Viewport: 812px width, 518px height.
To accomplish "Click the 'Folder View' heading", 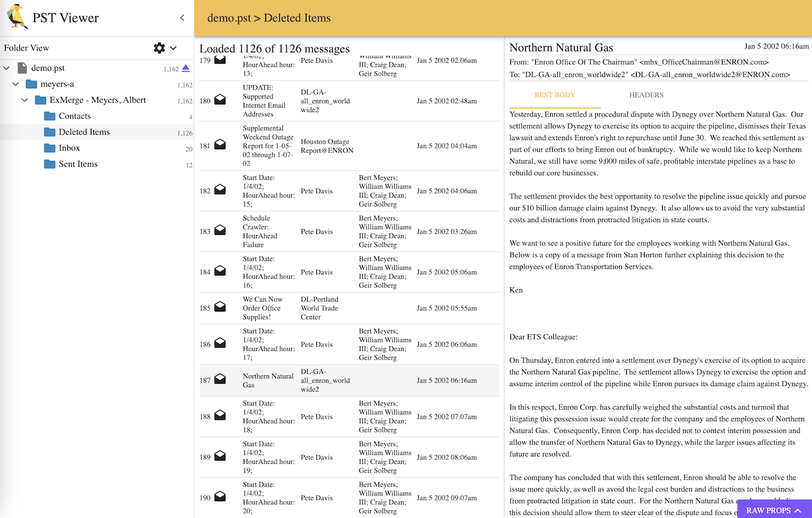I will pos(27,48).
